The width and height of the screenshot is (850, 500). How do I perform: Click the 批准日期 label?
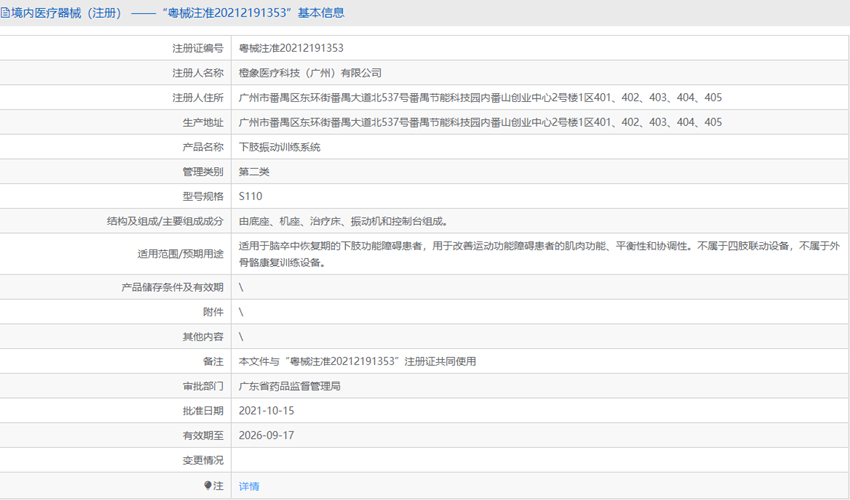tap(203, 411)
